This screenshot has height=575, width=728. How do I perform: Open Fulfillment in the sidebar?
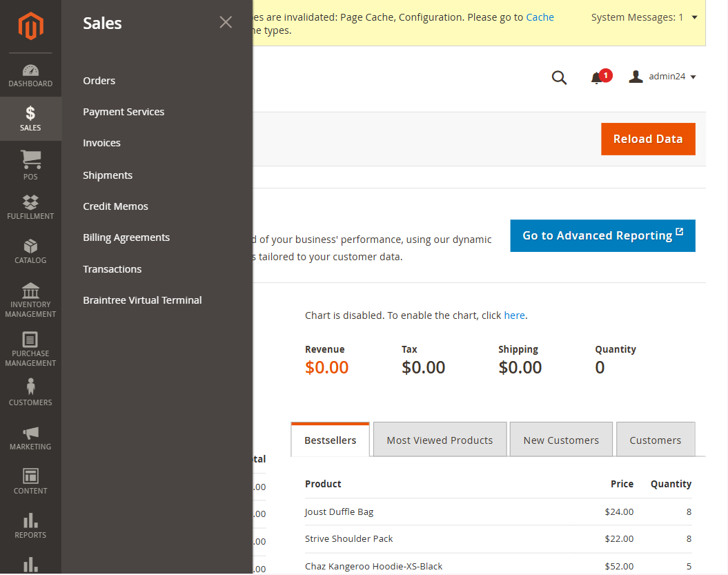pyautogui.click(x=30, y=206)
